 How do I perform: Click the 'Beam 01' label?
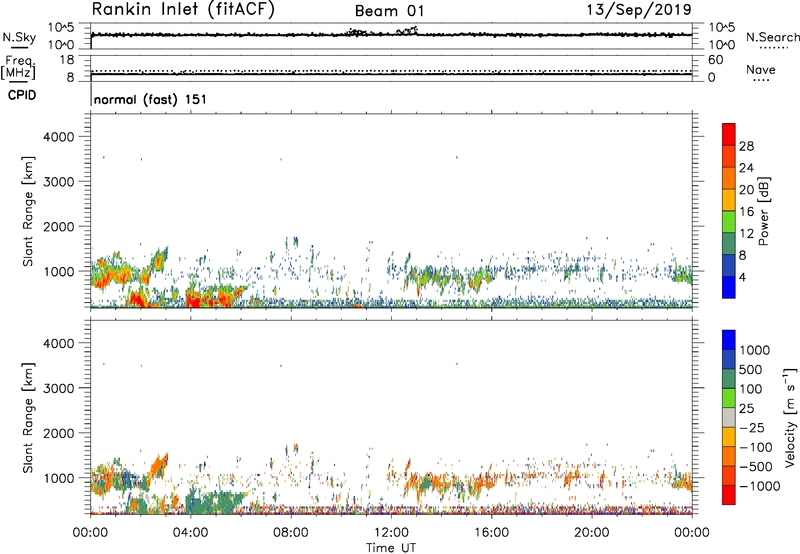(389, 11)
